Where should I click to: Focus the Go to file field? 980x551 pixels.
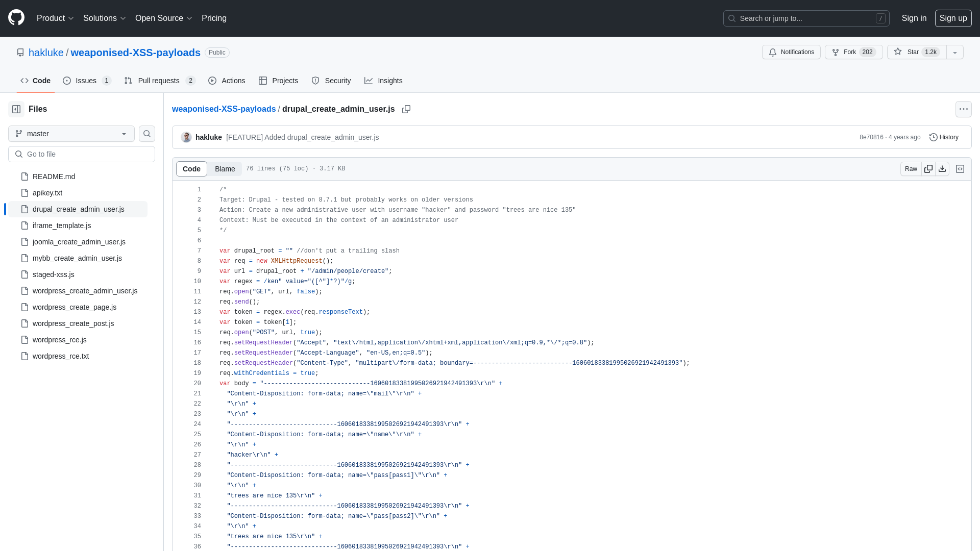pyautogui.click(x=82, y=154)
